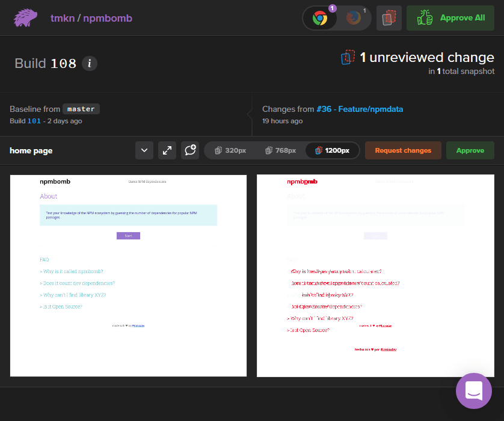Click the Percy hedgehog logo
This screenshot has height=421, width=504.
point(25,17)
